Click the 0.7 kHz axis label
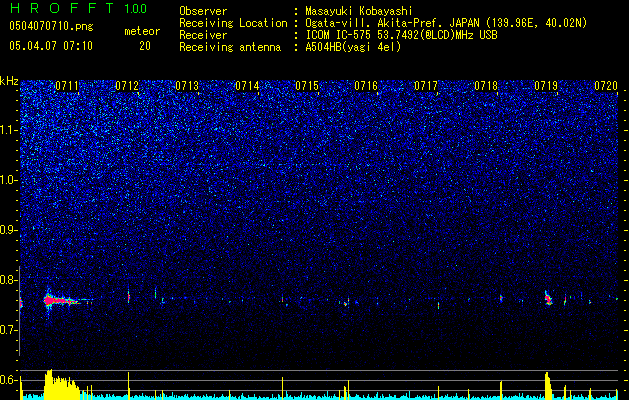This screenshot has height=400, width=629. pyautogui.click(x=9, y=330)
